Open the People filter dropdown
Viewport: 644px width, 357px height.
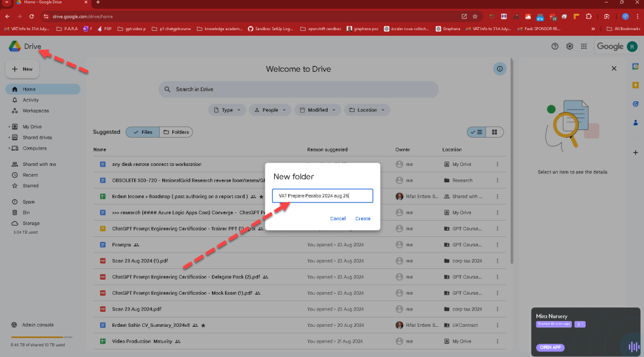click(269, 110)
